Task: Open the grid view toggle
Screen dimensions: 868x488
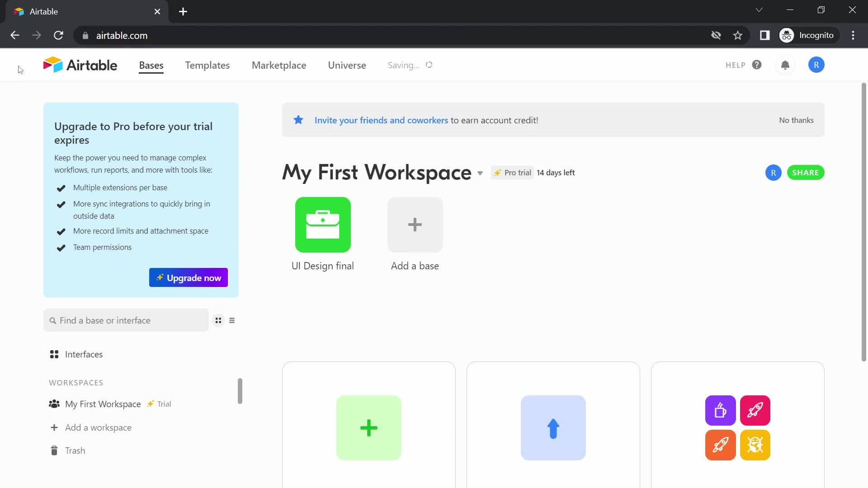Action: point(218,320)
